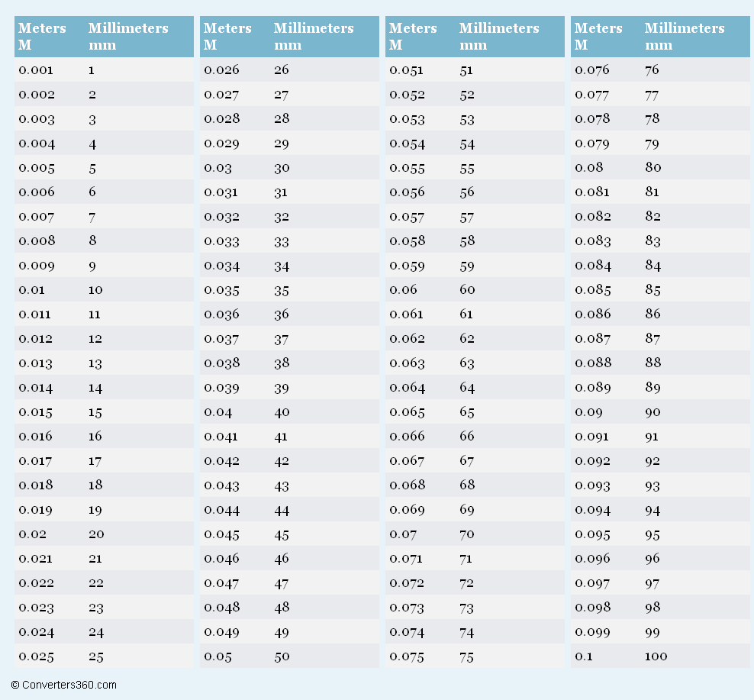Click the 0.085 meters cell
The width and height of the screenshot is (754, 700).
[593, 290]
